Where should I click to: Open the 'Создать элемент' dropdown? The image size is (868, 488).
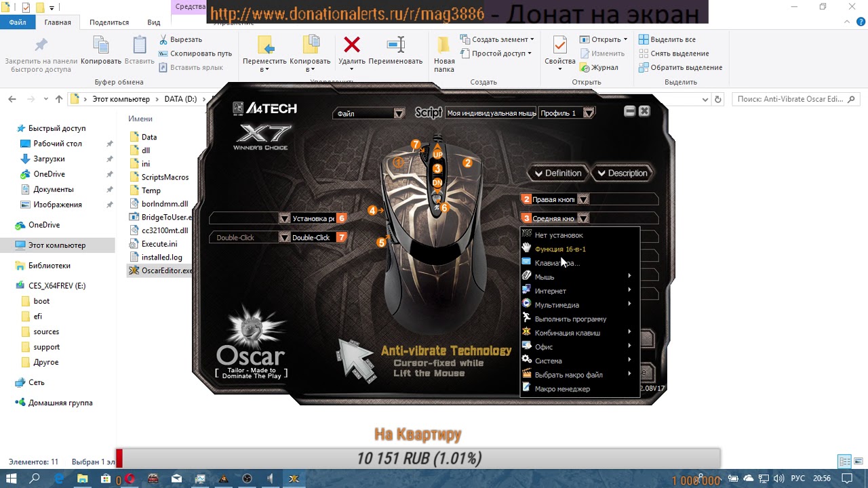497,39
